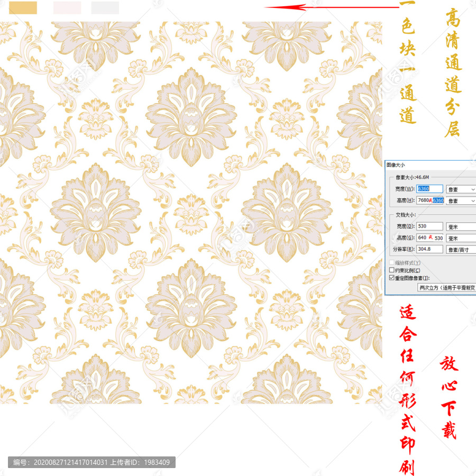The width and height of the screenshot is (476, 476).
Task: Click the pixel 高度(H) field showing 7680
Action: pyautogui.click(x=430, y=200)
